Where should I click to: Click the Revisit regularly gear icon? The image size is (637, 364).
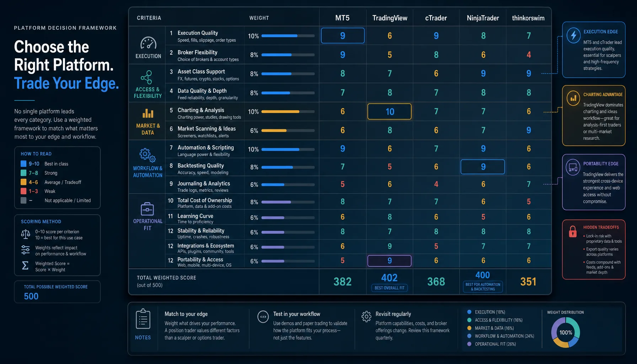point(366,316)
